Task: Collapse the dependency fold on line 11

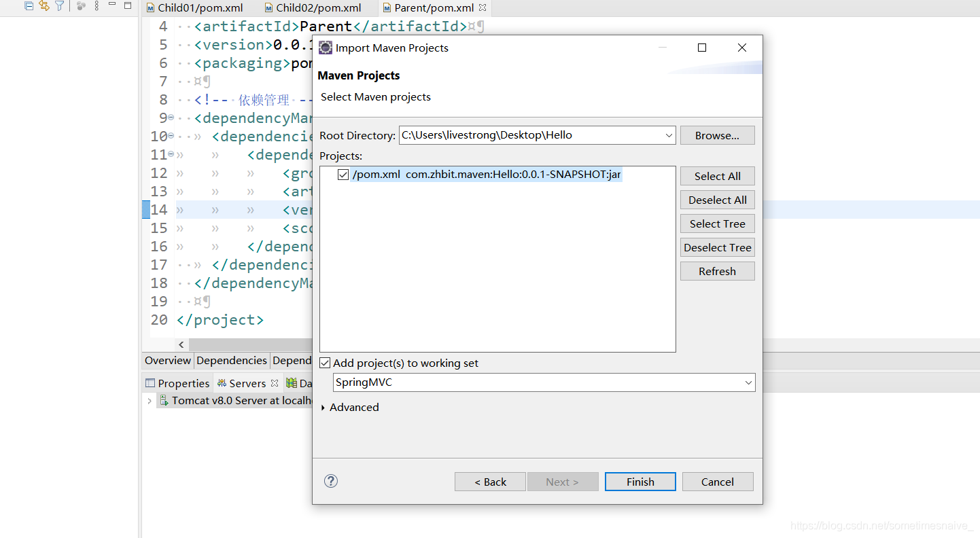Action: (171, 155)
